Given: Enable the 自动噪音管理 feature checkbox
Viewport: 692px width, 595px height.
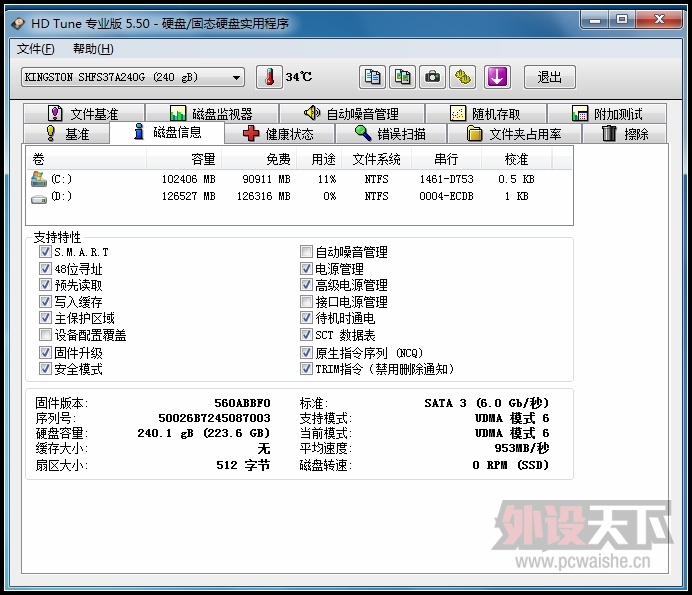Looking at the screenshot, I should 306,252.
